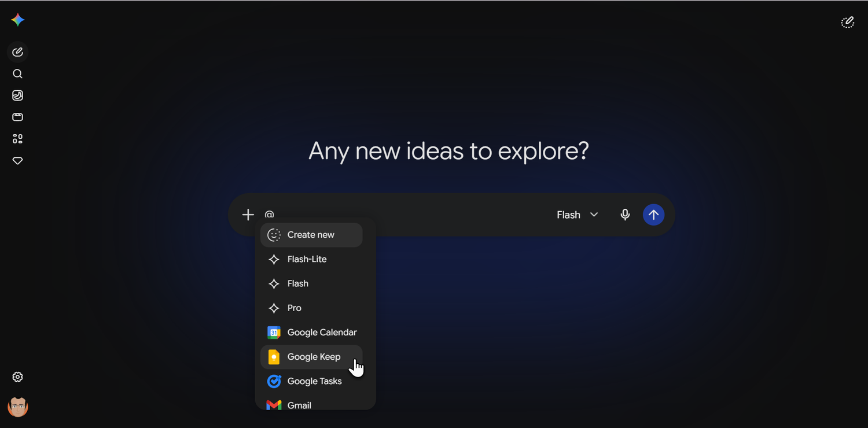Open the account avatar picture

pyautogui.click(x=18, y=407)
